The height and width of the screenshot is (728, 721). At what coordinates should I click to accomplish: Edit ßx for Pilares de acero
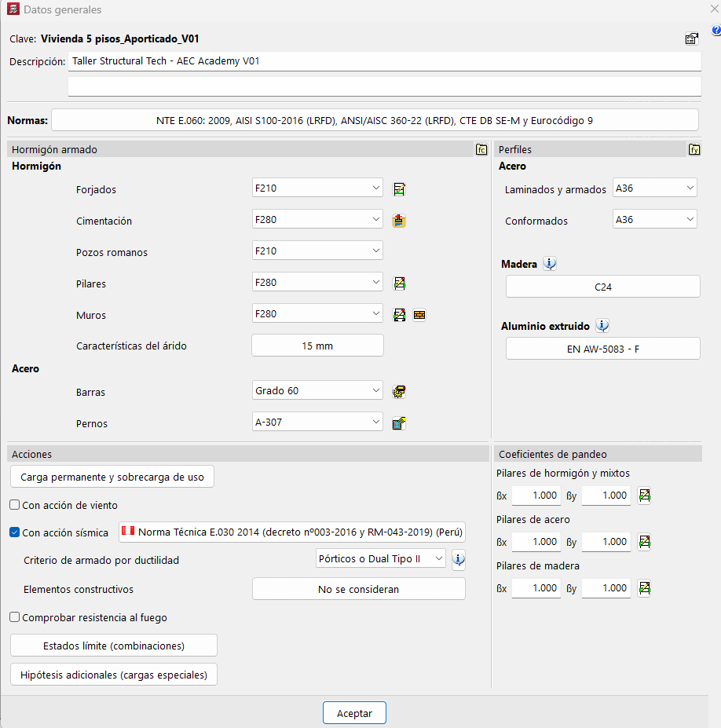click(536, 542)
